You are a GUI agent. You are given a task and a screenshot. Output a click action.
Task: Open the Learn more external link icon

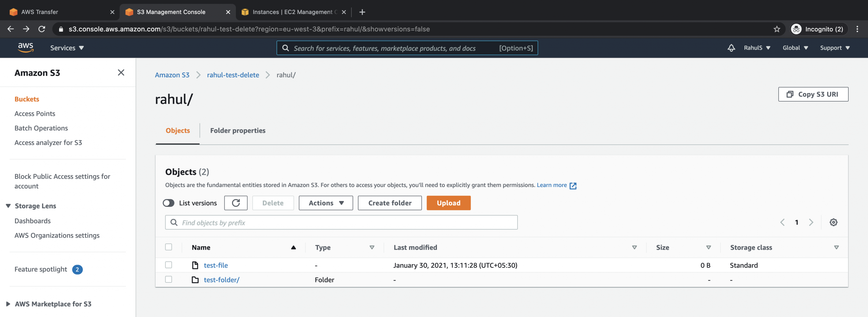click(573, 185)
